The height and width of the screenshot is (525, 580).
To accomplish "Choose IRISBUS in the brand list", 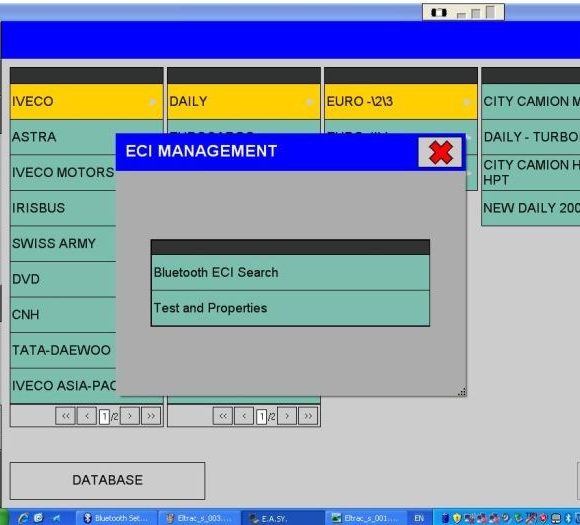I will [63, 208].
